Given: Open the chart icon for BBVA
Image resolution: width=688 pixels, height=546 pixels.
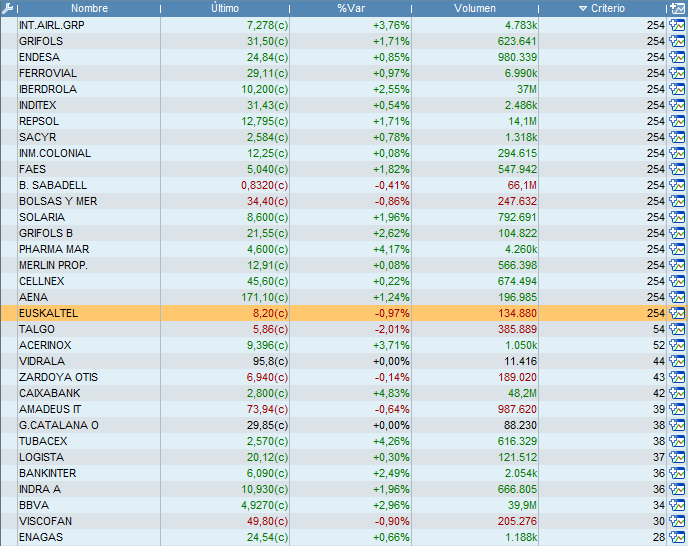Looking at the screenshot, I should (677, 505).
